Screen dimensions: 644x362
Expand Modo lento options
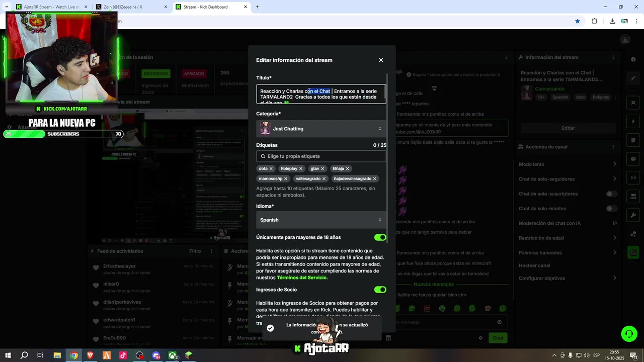point(615,164)
